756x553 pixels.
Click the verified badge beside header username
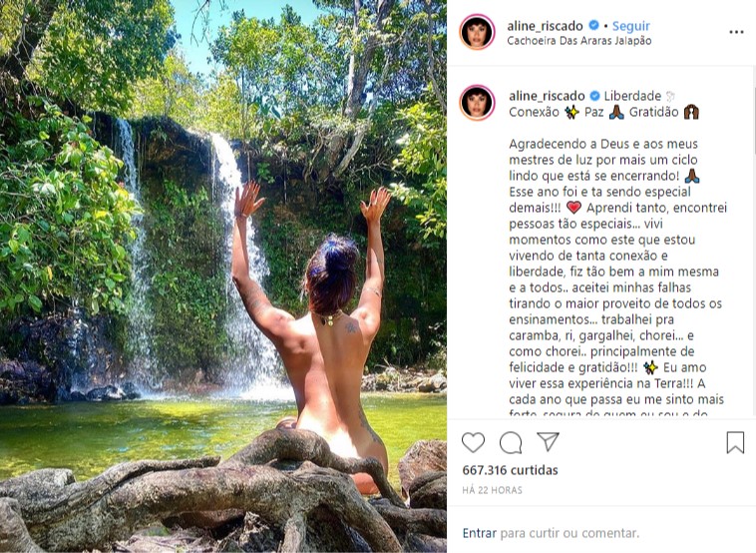click(594, 26)
